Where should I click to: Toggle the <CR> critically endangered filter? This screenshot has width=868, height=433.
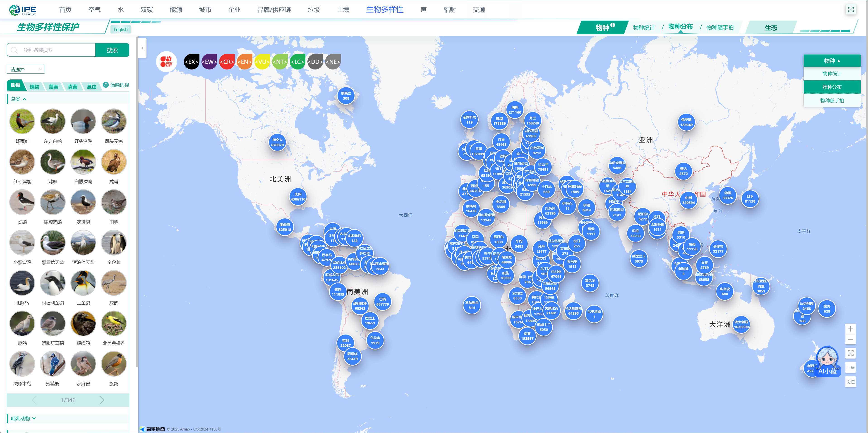point(227,62)
